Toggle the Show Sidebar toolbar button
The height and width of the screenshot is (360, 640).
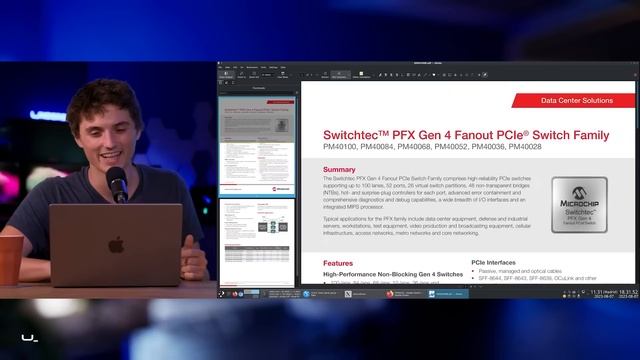[226, 74]
